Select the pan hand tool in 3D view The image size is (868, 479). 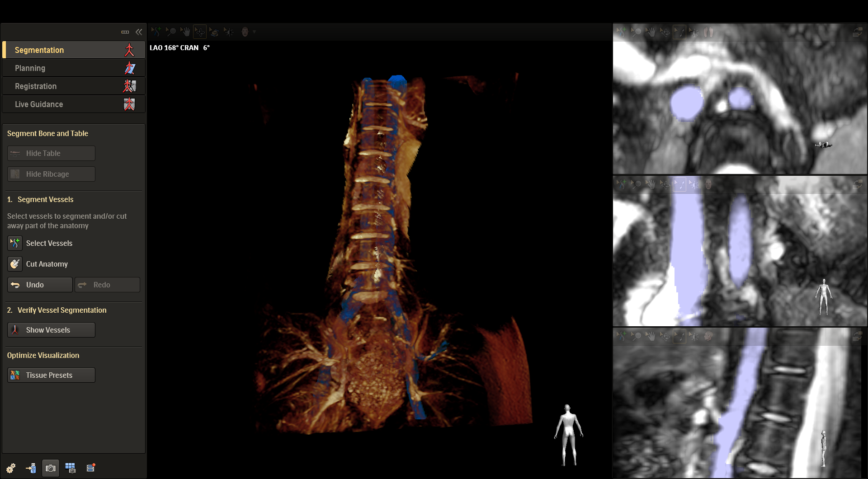coord(185,32)
